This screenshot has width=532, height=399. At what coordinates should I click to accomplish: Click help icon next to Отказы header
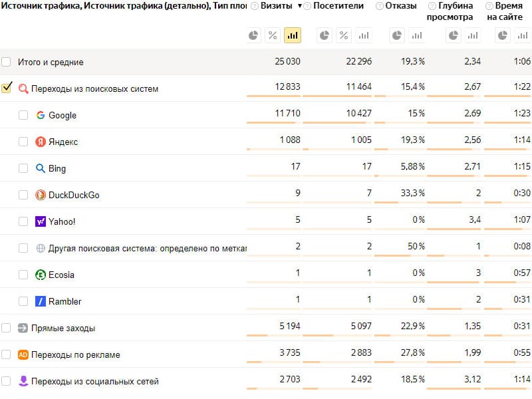[x=380, y=6]
